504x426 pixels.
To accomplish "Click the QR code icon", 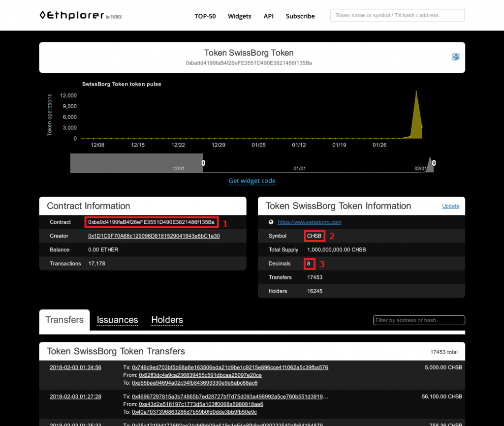I will pyautogui.click(x=455, y=57).
